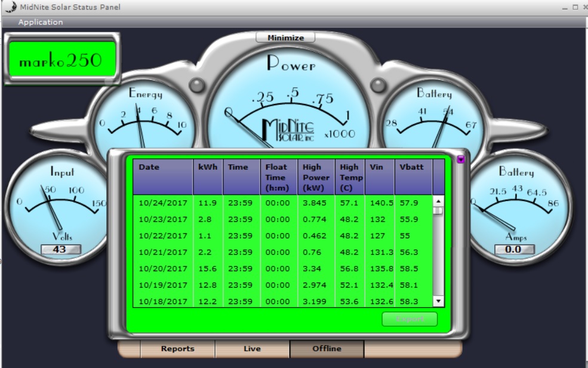Click the 3.34 high power value
Screen dimensions: 588x368
tap(312, 269)
